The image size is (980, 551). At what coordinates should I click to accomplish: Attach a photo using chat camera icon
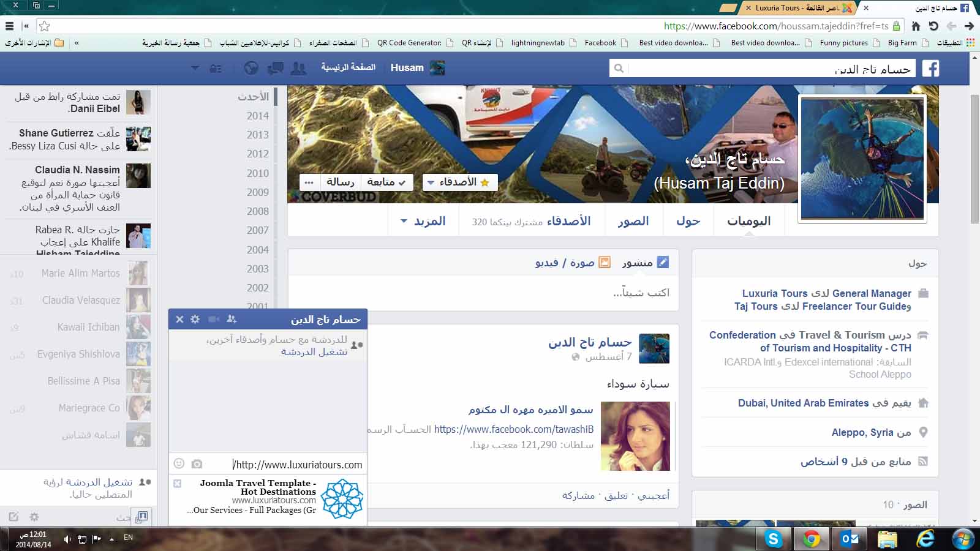click(x=197, y=464)
